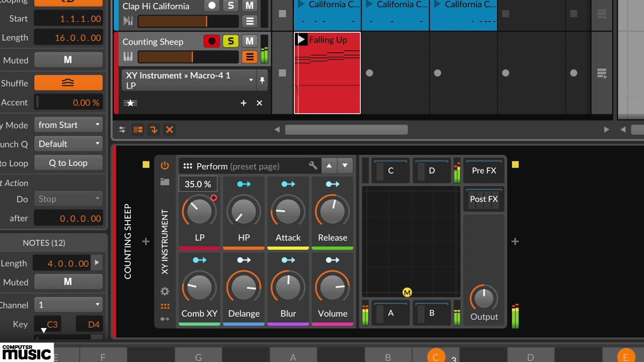Image resolution: width=644 pixels, height=362 pixels.
Task: Arm record on Counting Sheep track
Action: tap(212, 41)
